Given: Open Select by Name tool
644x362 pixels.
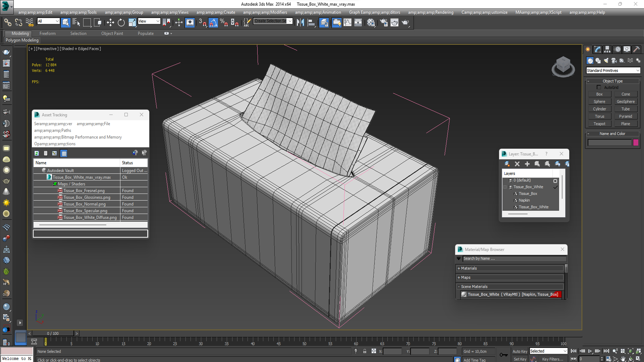Looking at the screenshot, I should point(76,22).
